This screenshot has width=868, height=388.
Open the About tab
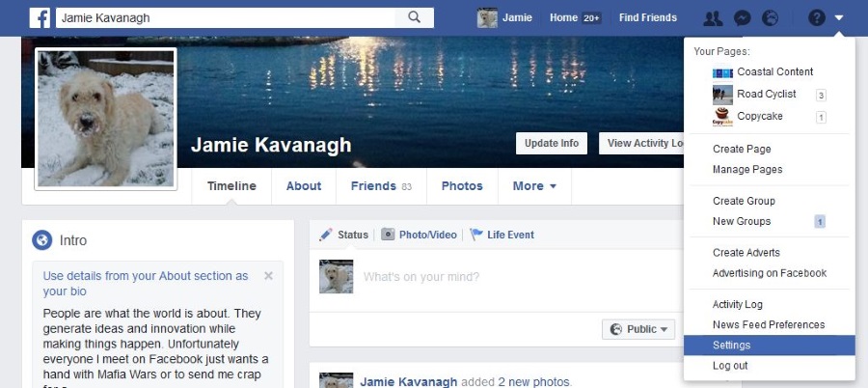pyautogui.click(x=304, y=186)
